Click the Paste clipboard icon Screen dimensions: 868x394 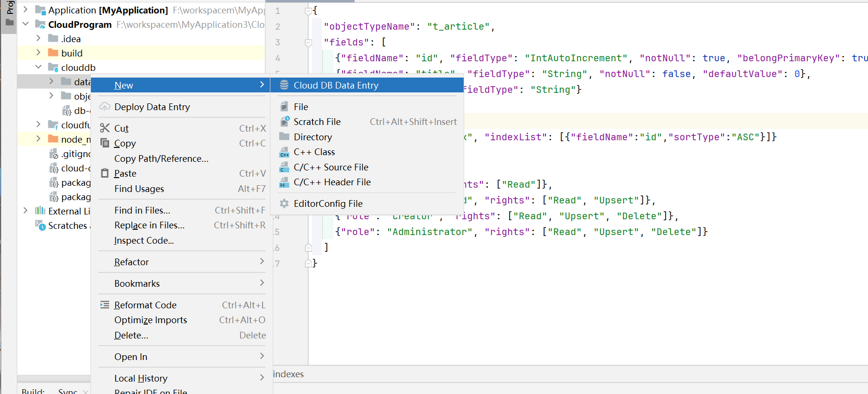tap(105, 173)
